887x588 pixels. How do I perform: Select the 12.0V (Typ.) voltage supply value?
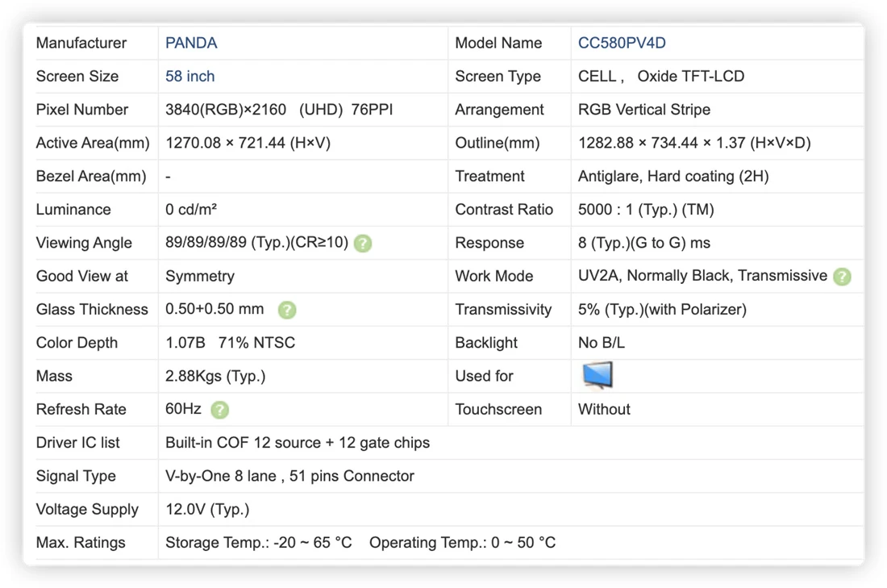click(207, 510)
